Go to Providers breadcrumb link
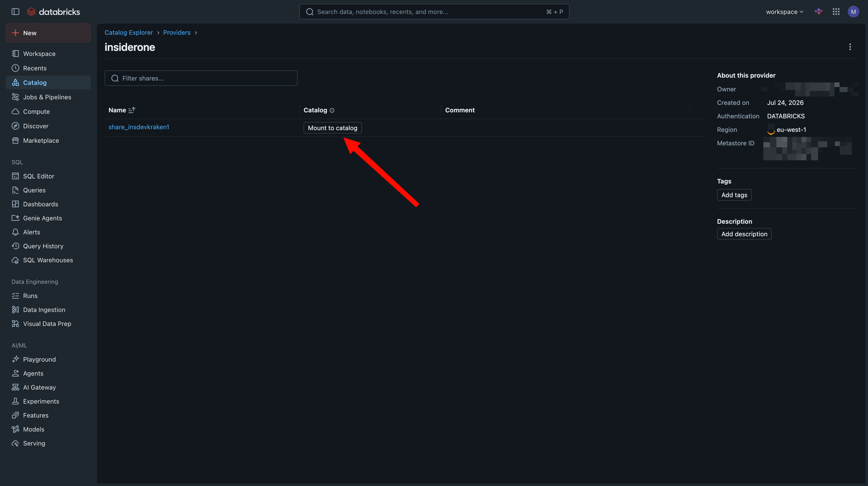The height and width of the screenshot is (486, 868). [177, 33]
